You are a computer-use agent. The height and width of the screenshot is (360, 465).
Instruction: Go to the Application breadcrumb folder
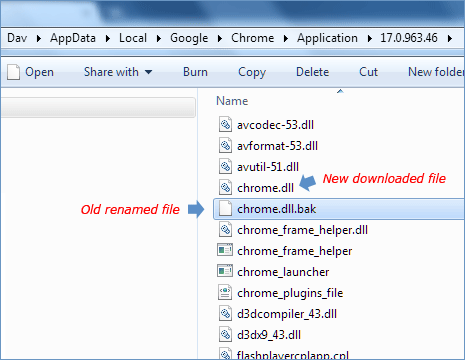327,38
